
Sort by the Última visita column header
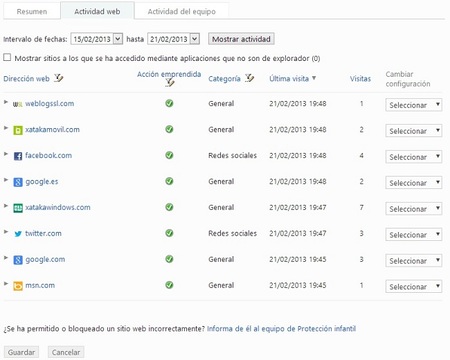[x=289, y=79]
